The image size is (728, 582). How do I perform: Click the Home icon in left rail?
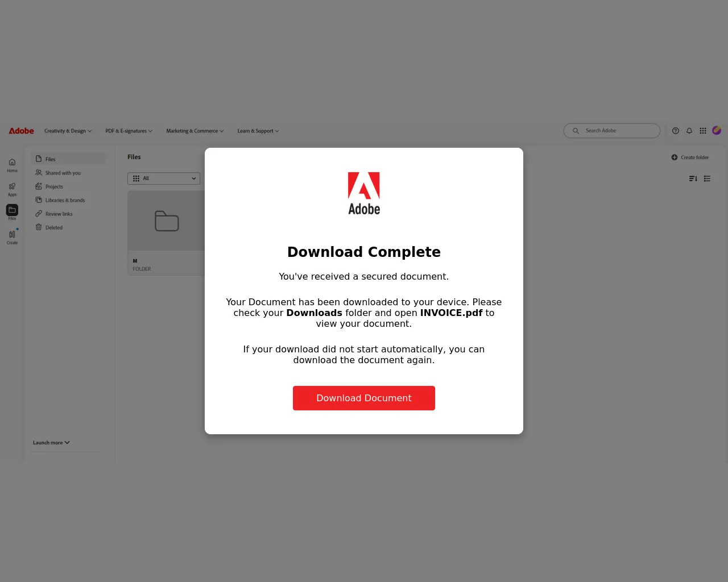click(12, 163)
